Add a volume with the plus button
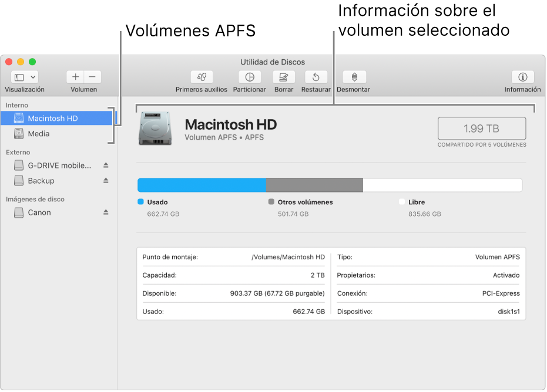 [75, 77]
